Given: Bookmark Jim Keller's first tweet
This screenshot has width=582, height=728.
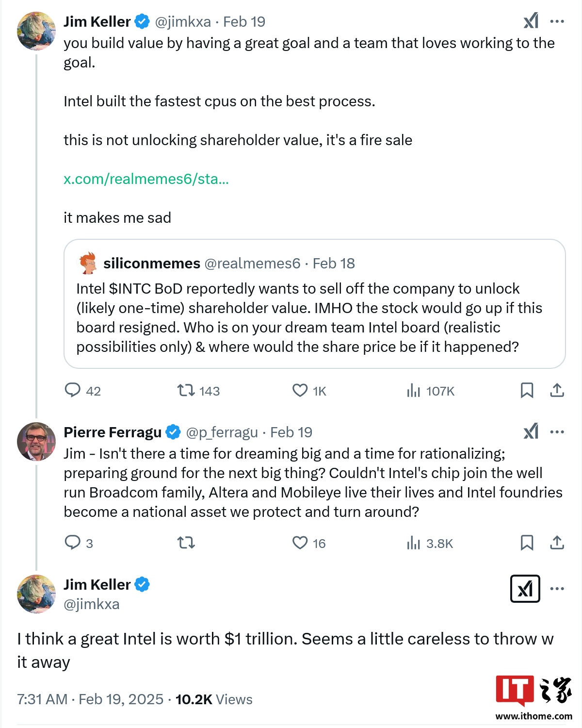Looking at the screenshot, I should (527, 390).
